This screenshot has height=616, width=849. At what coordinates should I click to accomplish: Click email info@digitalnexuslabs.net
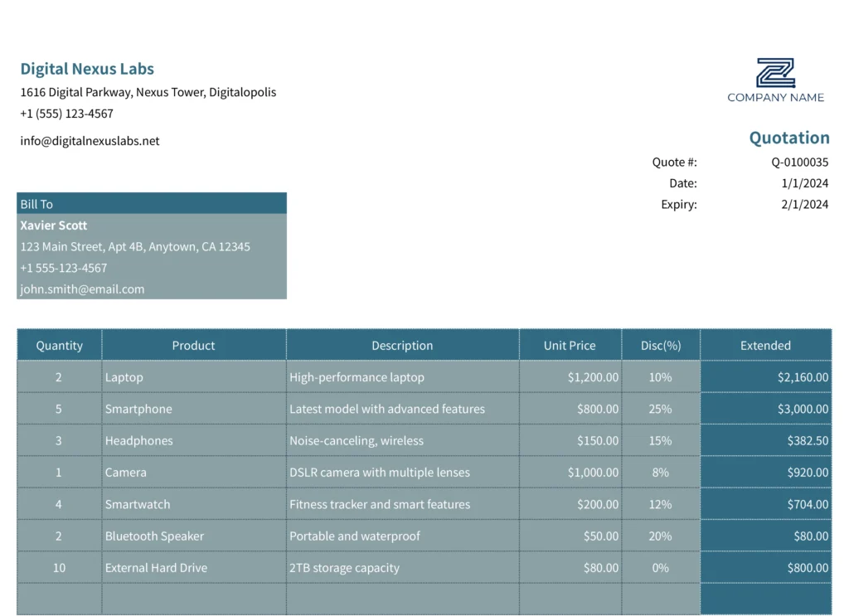pos(90,141)
